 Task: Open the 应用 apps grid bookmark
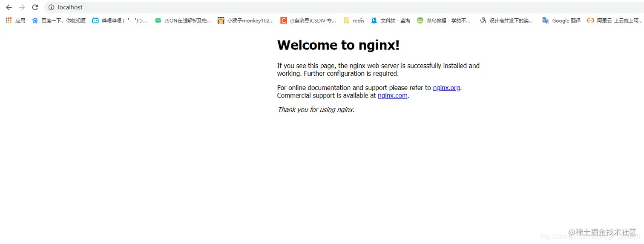[x=15, y=20]
